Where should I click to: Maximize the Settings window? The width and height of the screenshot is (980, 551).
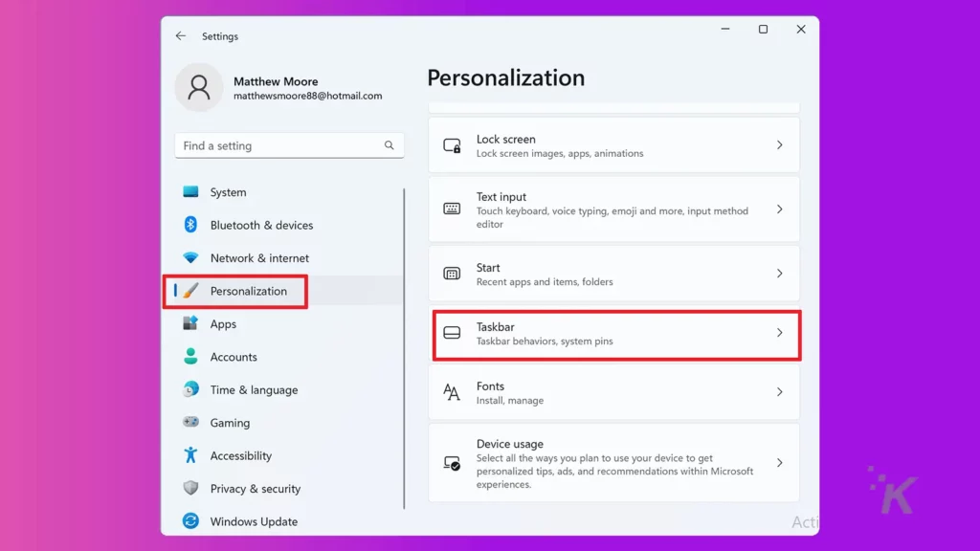pos(763,30)
